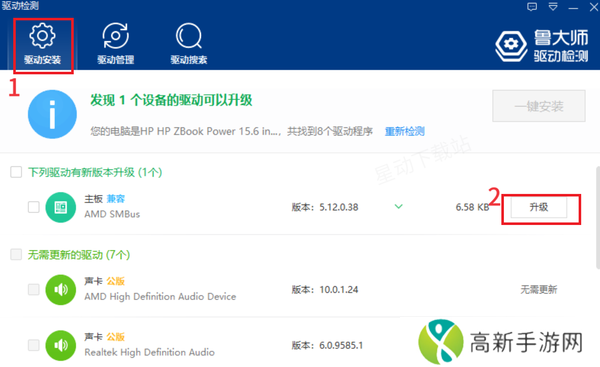Click the 6.58 KB size text
Screen dimensions: 600x367
pos(472,207)
